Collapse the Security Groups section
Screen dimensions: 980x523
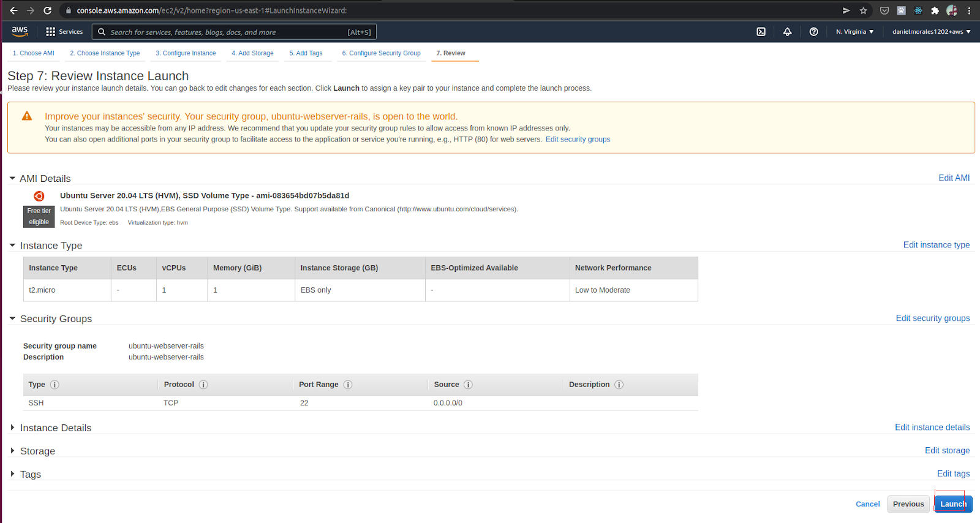click(x=12, y=318)
